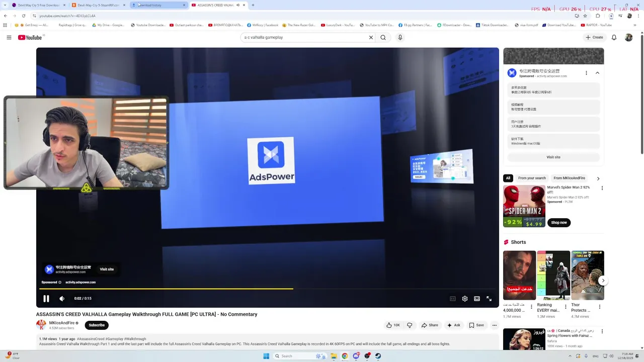Toggle closed captions in the player

(453, 299)
